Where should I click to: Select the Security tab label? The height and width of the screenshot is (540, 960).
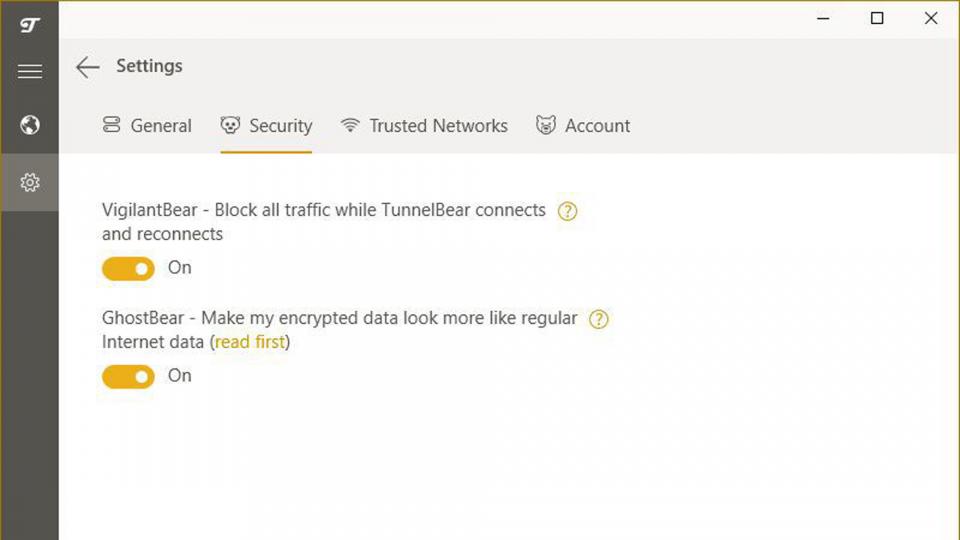tap(280, 126)
